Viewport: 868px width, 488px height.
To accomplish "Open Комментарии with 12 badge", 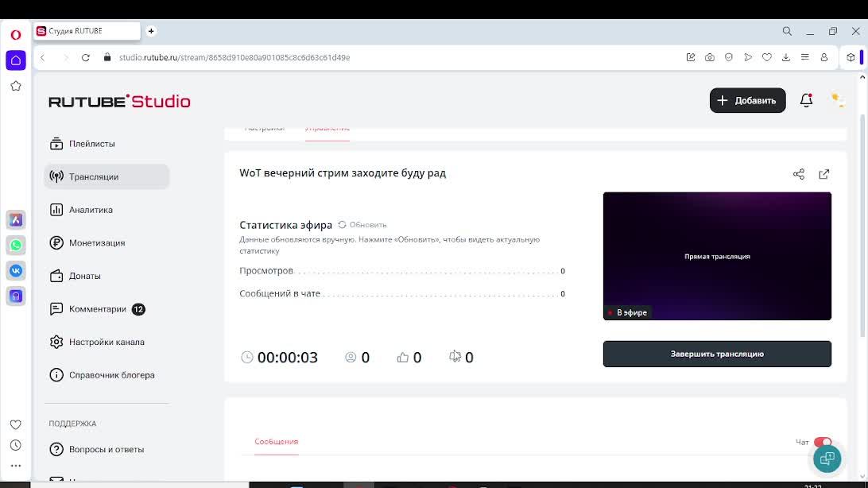I will pyautogui.click(x=107, y=308).
